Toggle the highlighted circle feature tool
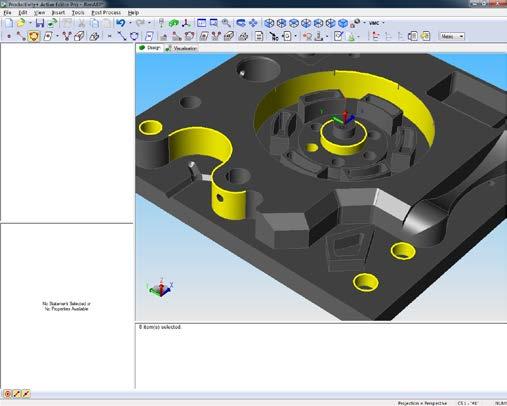This screenshot has height=406, width=507. click(x=34, y=36)
